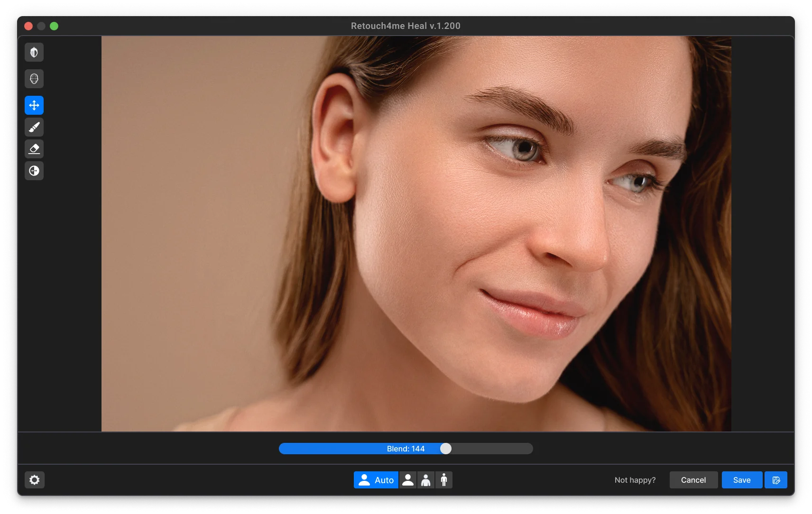
Task: Open the settings gear
Action: click(34, 479)
